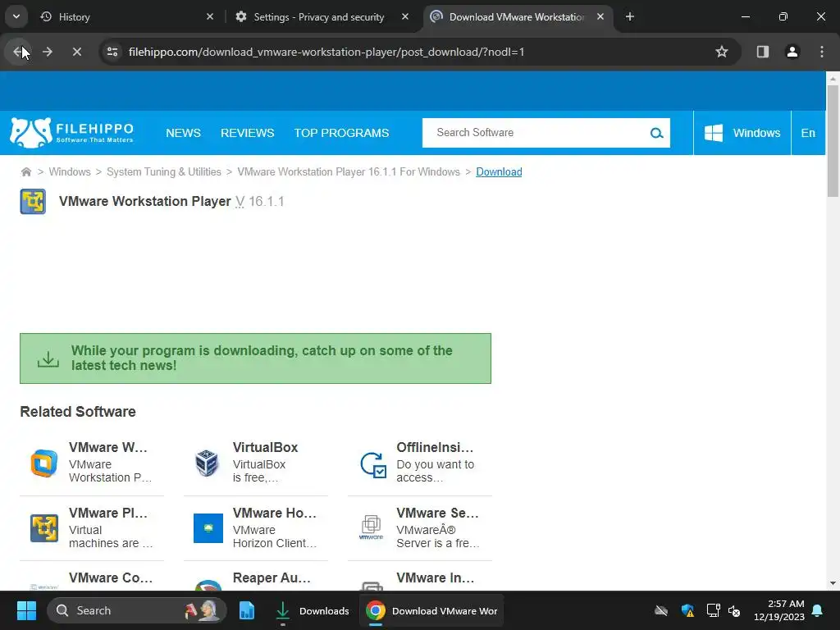Click the taskbar Search box
840x630 pixels.
coord(137,610)
